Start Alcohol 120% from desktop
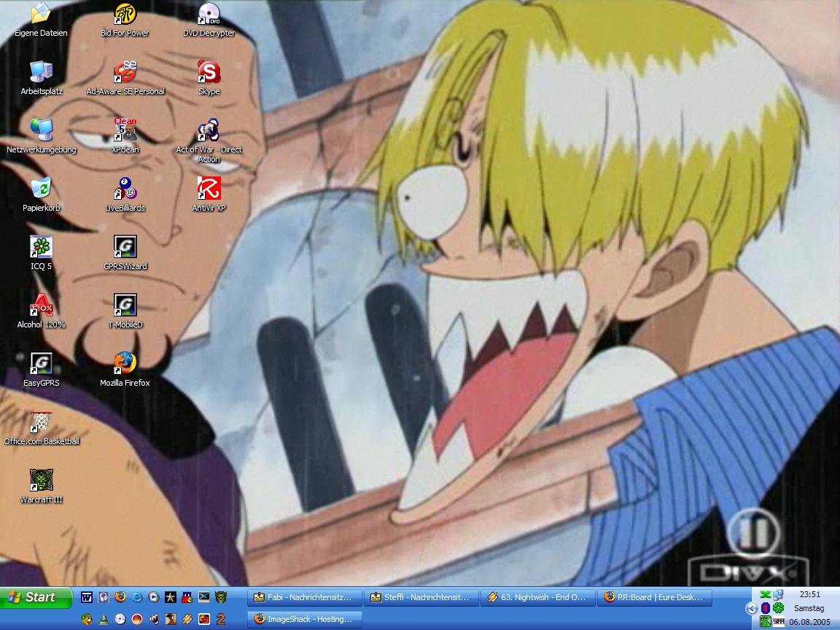 pyautogui.click(x=42, y=312)
